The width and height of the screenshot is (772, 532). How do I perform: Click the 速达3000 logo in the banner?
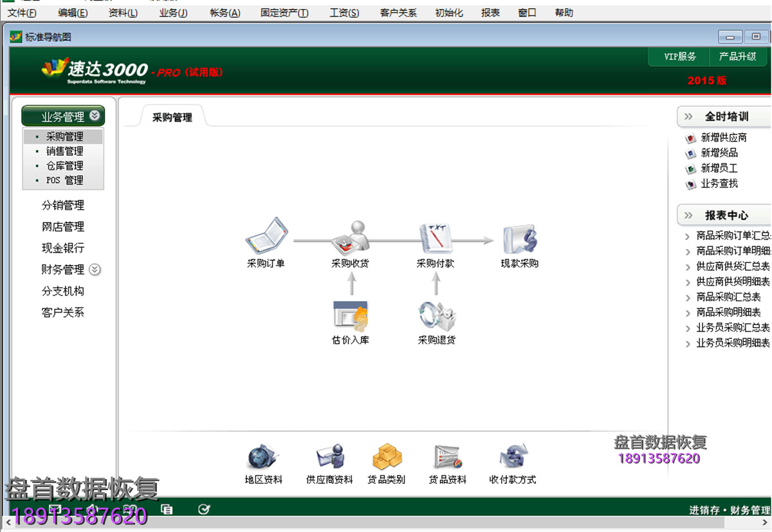click(95, 69)
